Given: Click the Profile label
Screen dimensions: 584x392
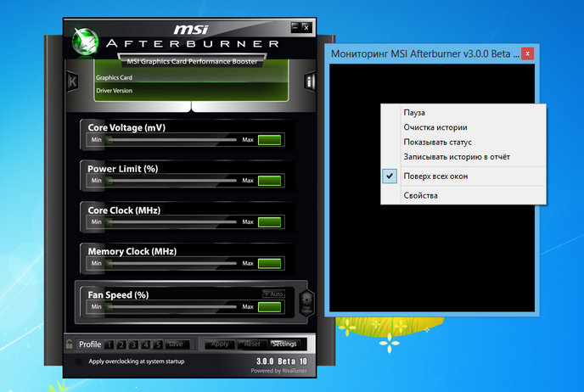Looking at the screenshot, I should coord(90,344).
